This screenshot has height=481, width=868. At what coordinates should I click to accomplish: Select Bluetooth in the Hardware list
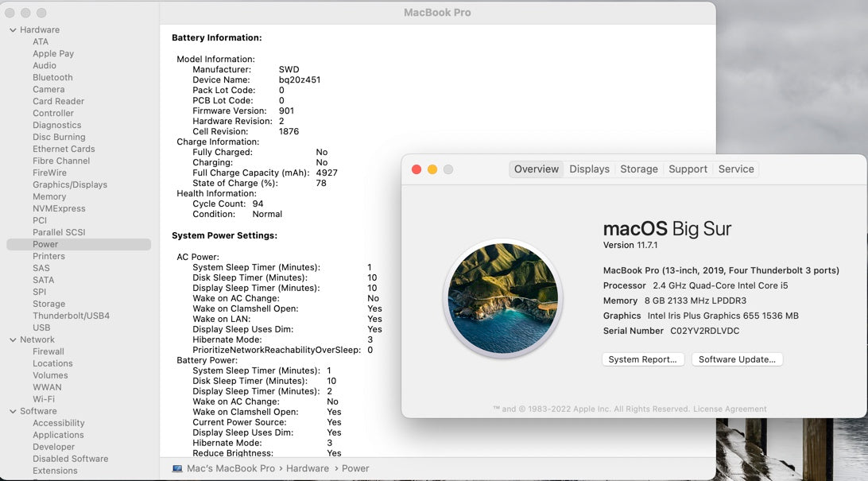(52, 78)
